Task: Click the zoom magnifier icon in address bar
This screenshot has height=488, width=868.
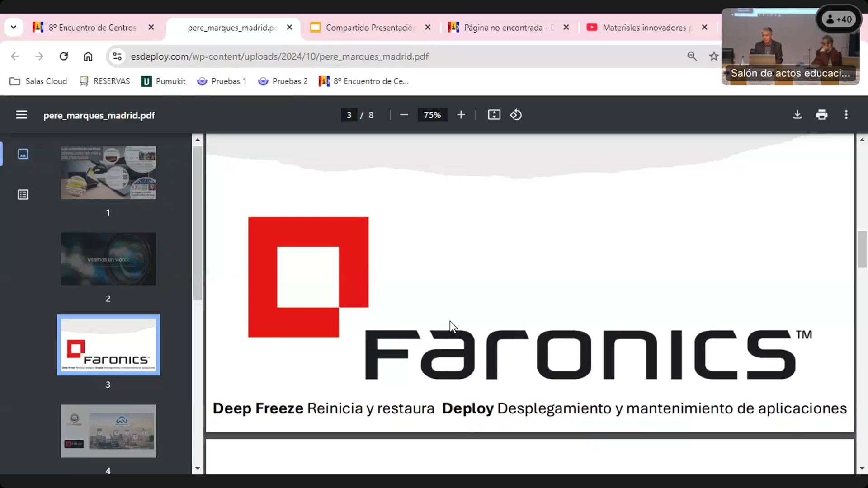Action: point(692,56)
